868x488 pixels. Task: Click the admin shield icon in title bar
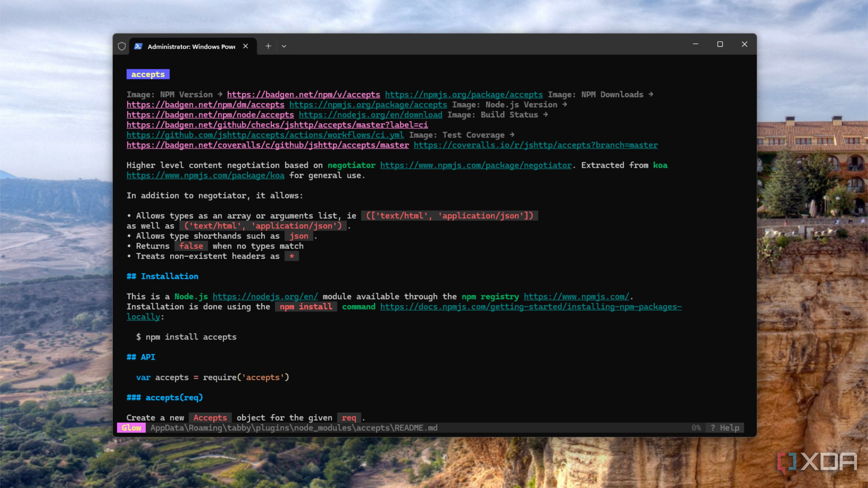(x=122, y=46)
